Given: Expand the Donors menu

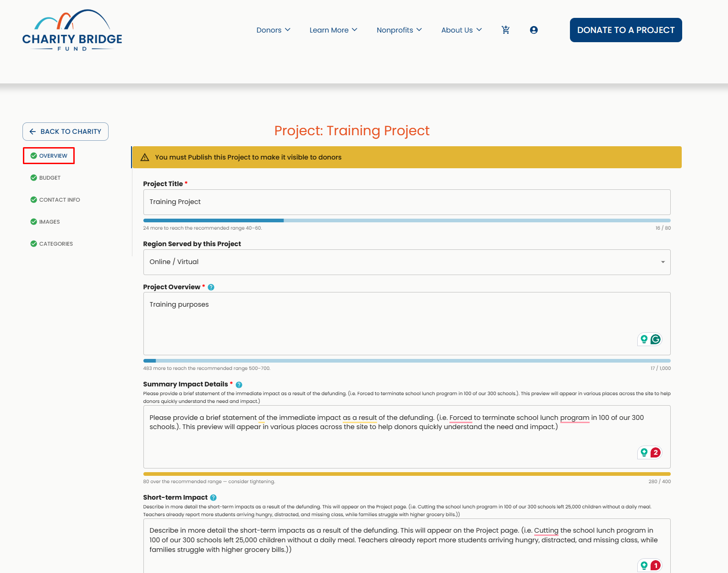Looking at the screenshot, I should point(274,30).
